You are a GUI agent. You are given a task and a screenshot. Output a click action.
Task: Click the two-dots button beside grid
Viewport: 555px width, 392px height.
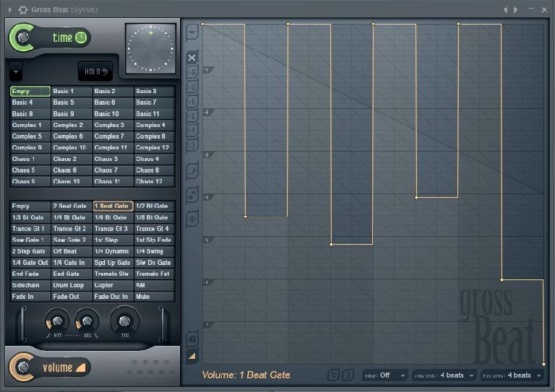(192, 195)
